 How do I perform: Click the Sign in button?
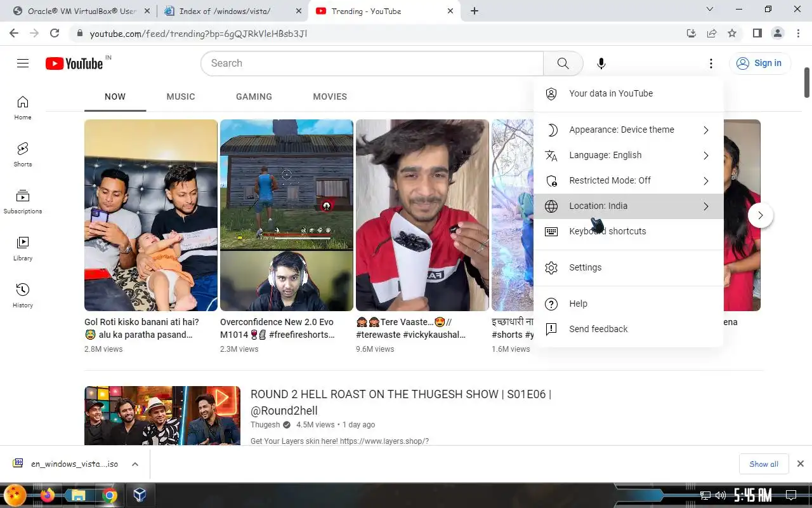[x=759, y=63]
